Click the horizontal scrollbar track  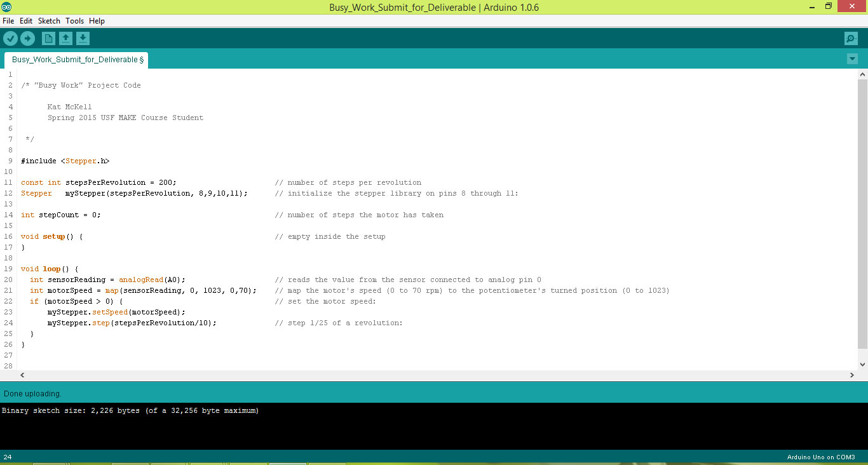click(x=437, y=375)
